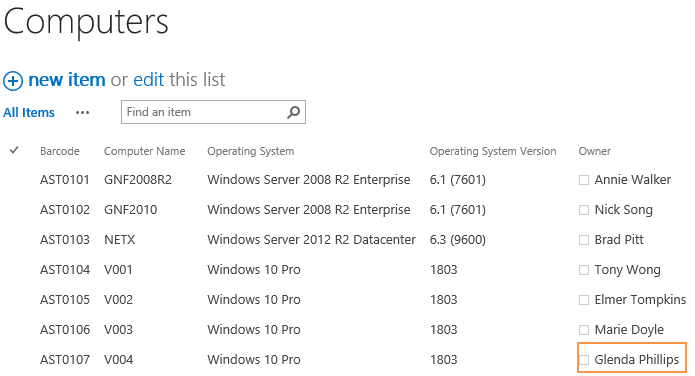Click the select-all checkmark icon

14,150
